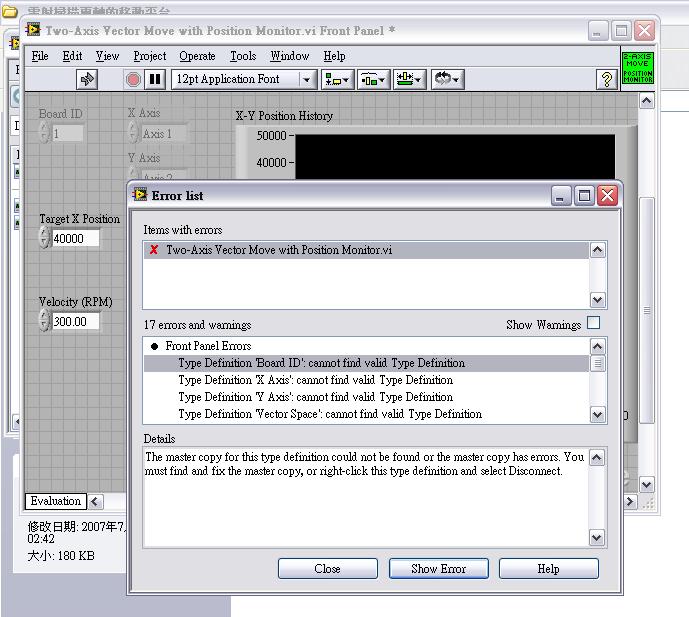Click the Abort Execution stop icon

point(133,80)
